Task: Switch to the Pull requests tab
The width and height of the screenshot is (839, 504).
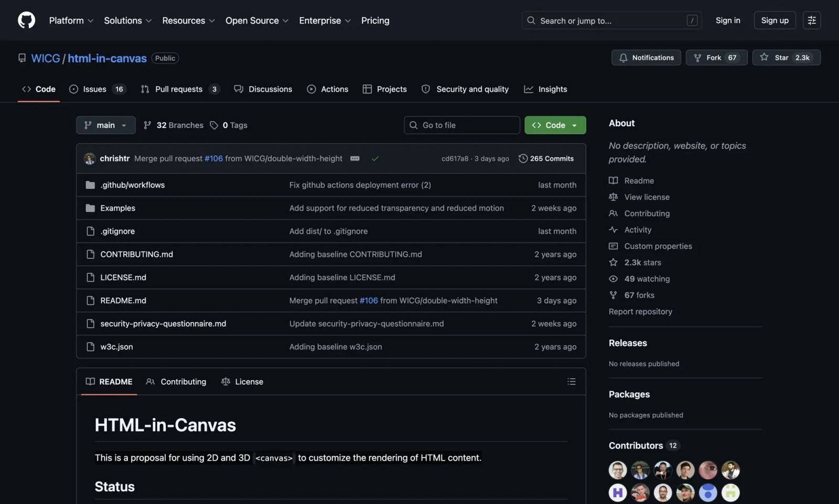Action: coord(180,89)
